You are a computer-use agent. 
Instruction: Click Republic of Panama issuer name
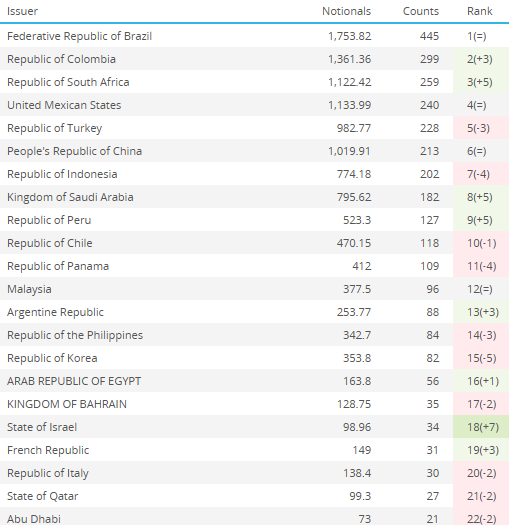pos(58,266)
